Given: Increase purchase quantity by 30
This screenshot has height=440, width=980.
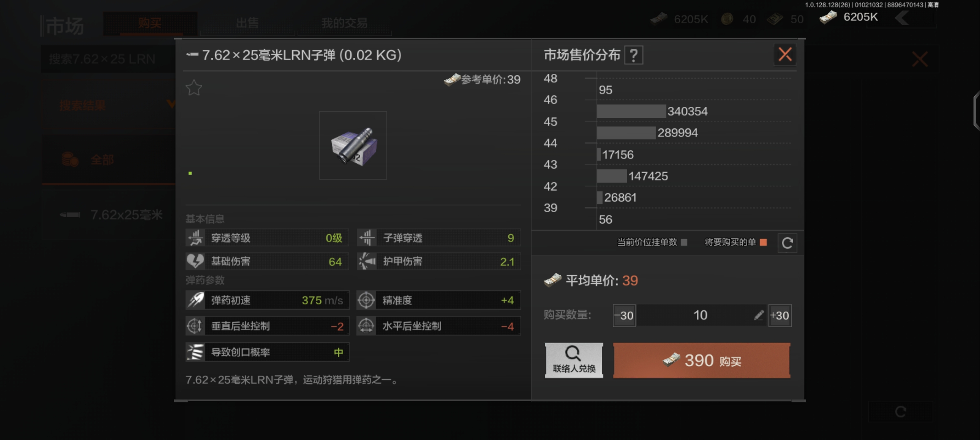Looking at the screenshot, I should 779,315.
